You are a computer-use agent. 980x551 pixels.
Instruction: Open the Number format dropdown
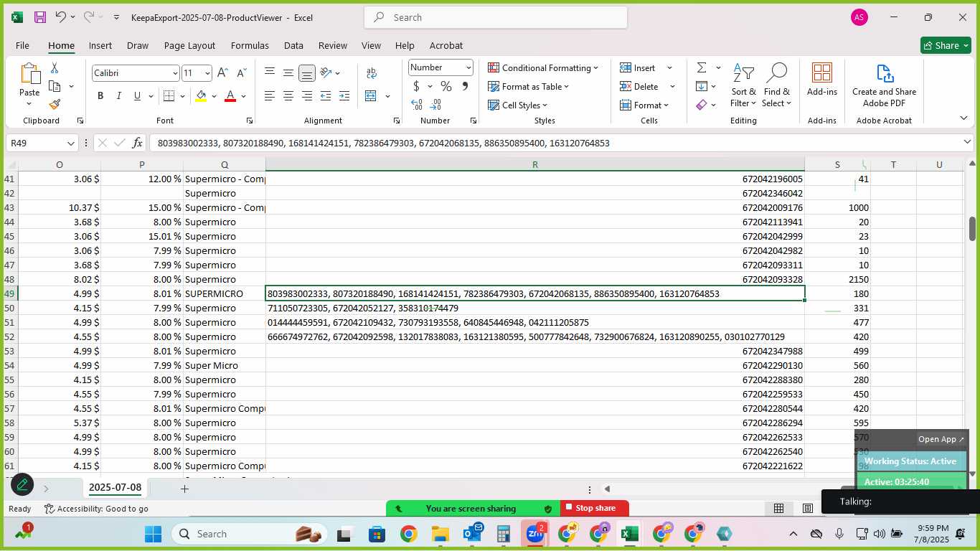coord(468,67)
